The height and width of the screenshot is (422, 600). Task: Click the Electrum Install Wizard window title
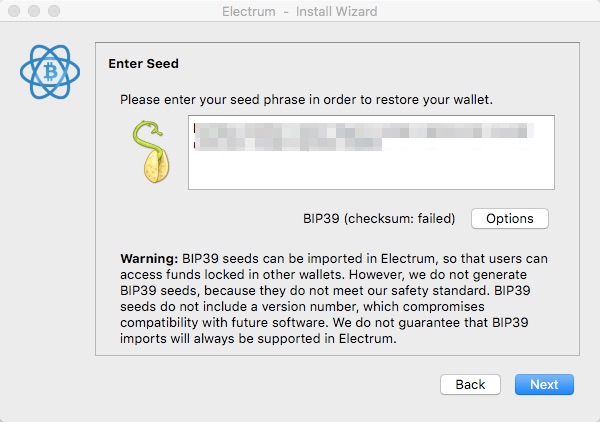(x=300, y=11)
